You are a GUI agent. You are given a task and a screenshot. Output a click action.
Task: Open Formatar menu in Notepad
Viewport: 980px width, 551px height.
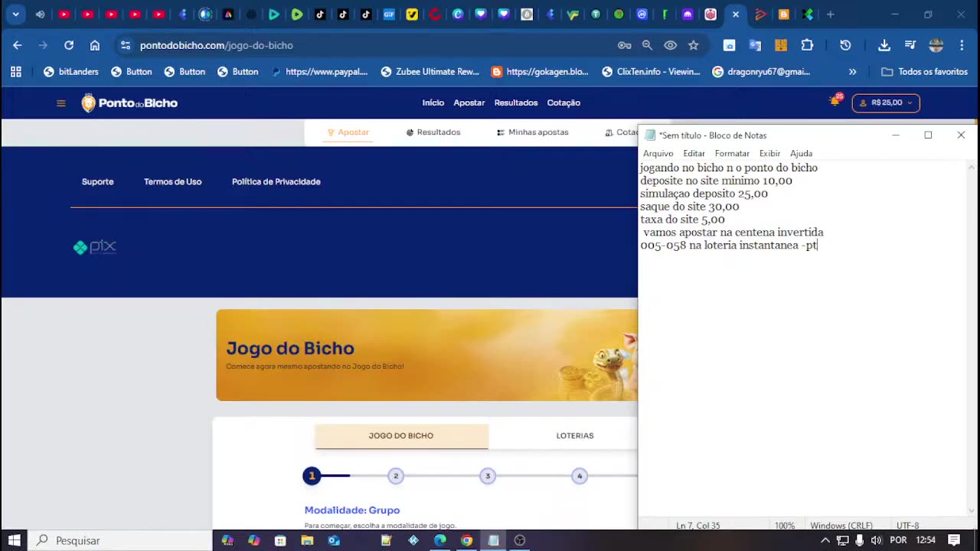point(732,154)
